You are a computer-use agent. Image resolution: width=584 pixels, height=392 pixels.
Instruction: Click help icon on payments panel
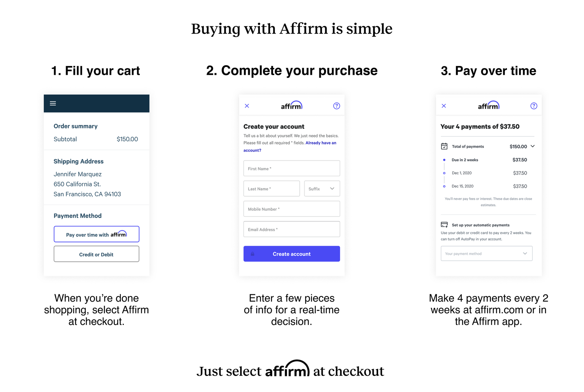(534, 106)
